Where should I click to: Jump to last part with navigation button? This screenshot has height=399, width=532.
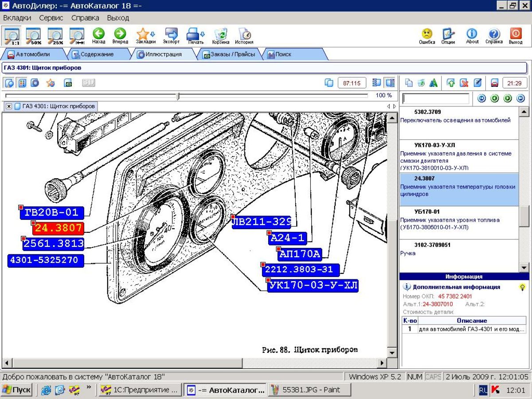[521, 98]
